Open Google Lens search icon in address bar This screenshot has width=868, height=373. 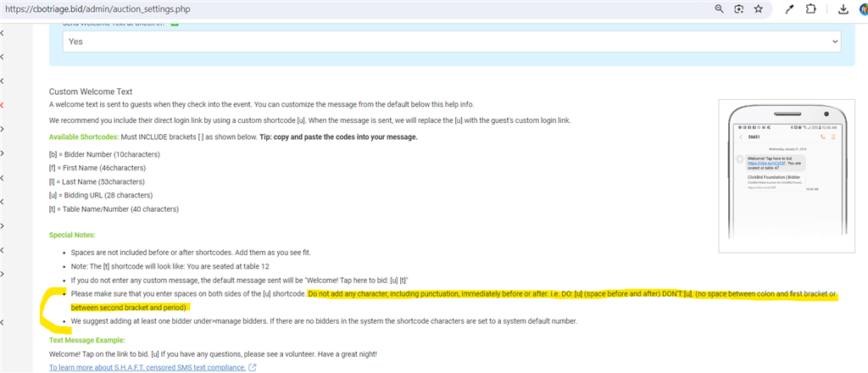[x=739, y=8]
